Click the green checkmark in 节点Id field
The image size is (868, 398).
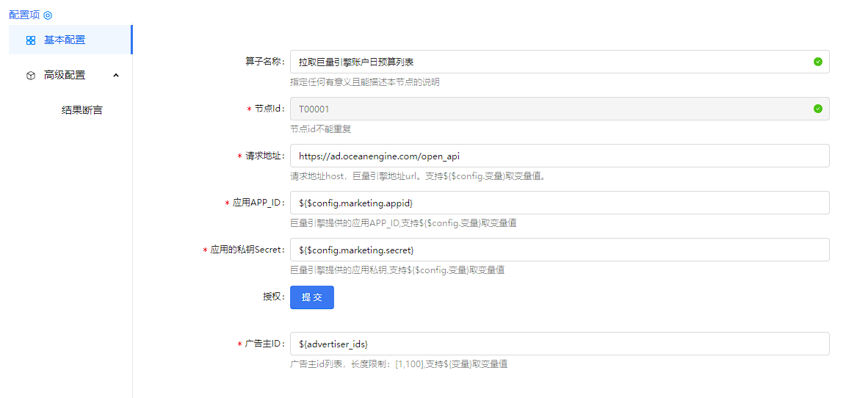click(817, 109)
